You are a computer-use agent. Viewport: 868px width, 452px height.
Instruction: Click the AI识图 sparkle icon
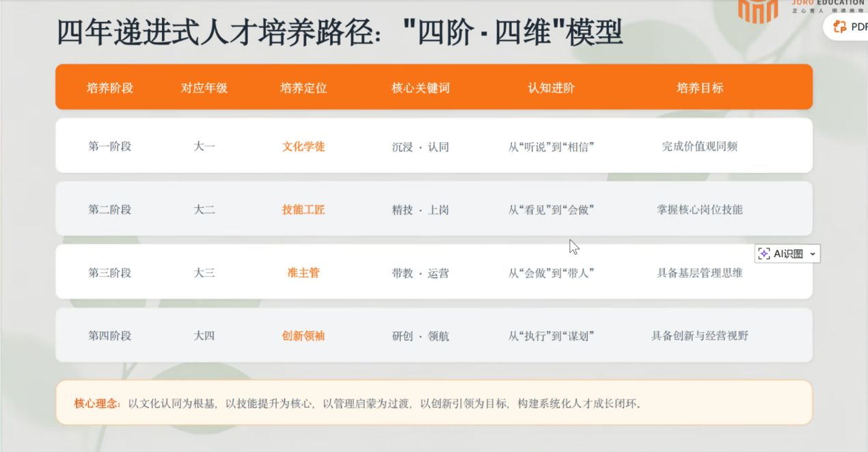pos(764,254)
